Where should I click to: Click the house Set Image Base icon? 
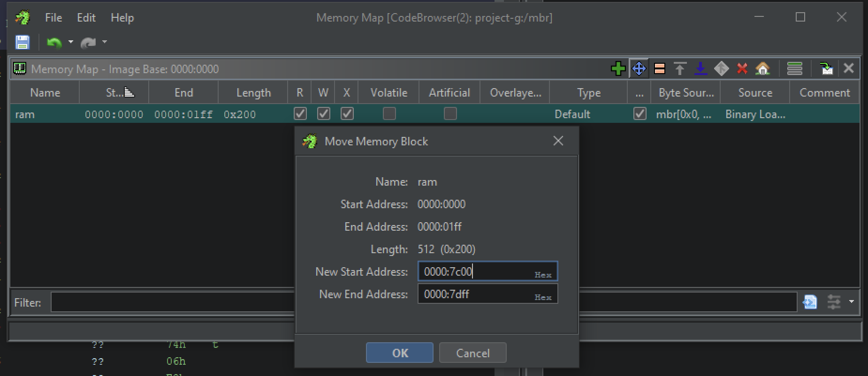click(763, 69)
